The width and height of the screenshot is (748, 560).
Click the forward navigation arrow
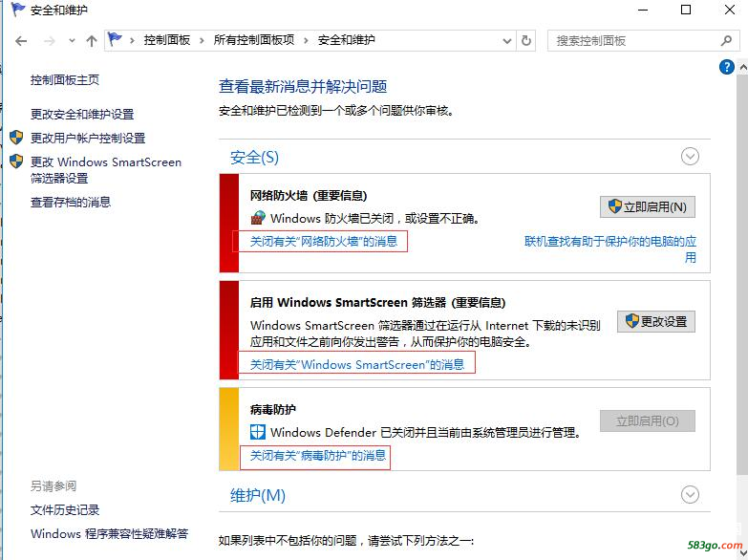(49, 41)
